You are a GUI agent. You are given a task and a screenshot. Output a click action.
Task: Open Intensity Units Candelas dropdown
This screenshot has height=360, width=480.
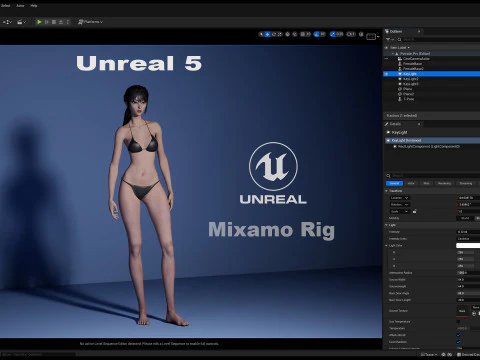click(x=468, y=239)
